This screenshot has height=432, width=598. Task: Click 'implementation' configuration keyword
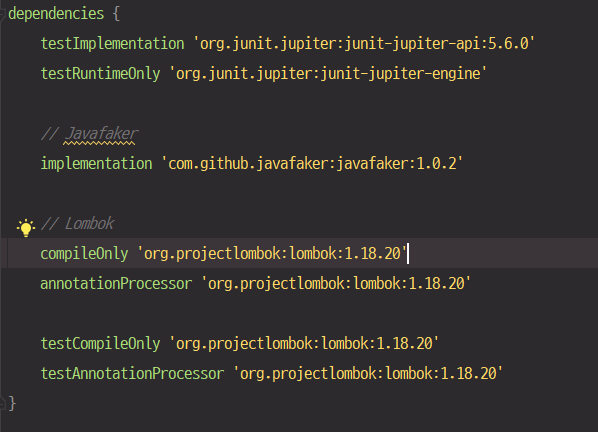pyautogui.click(x=96, y=164)
